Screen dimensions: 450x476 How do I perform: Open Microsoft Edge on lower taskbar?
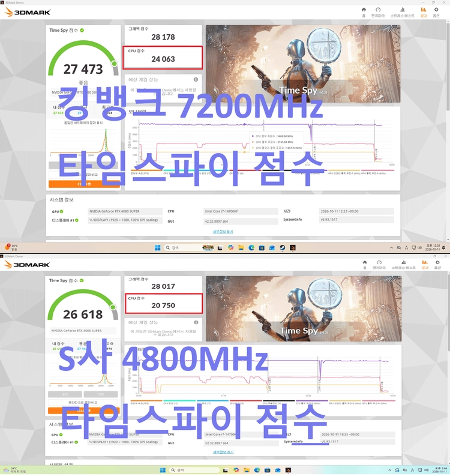[257, 470]
